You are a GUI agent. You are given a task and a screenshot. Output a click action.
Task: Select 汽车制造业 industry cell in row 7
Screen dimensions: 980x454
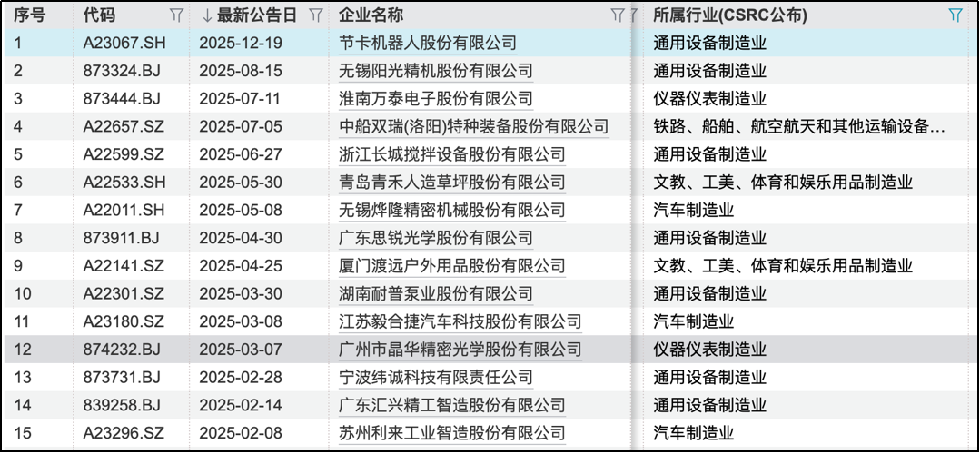(x=694, y=211)
